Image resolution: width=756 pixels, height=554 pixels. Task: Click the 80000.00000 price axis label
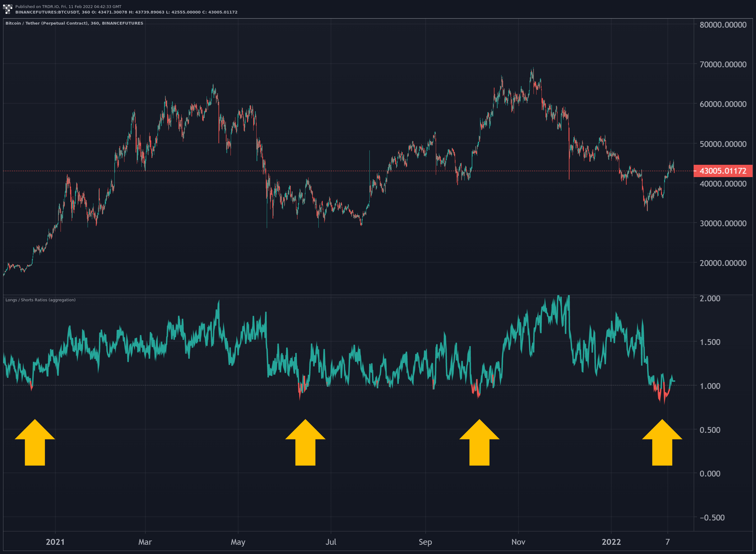[x=723, y=25]
